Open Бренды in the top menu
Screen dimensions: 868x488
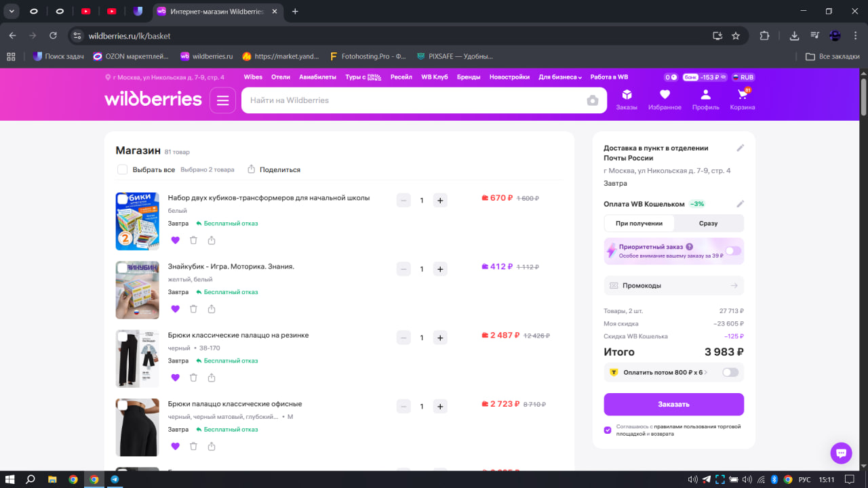pos(469,77)
